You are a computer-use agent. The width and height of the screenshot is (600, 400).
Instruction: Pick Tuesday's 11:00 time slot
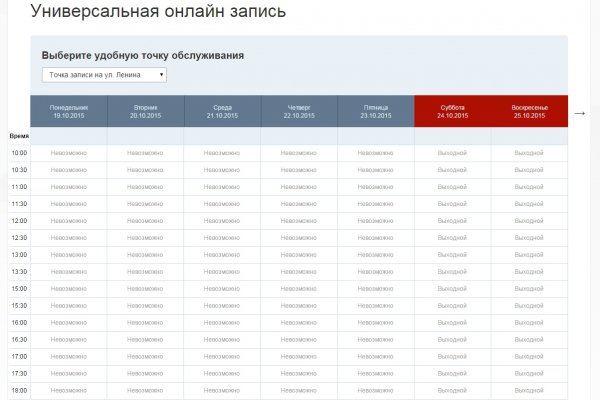145,187
